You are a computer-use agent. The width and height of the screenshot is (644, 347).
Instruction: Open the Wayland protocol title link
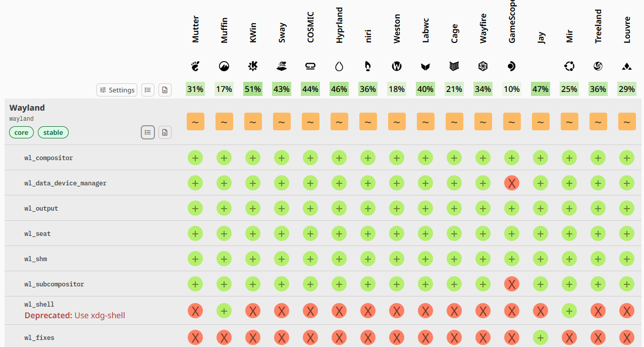pos(27,108)
